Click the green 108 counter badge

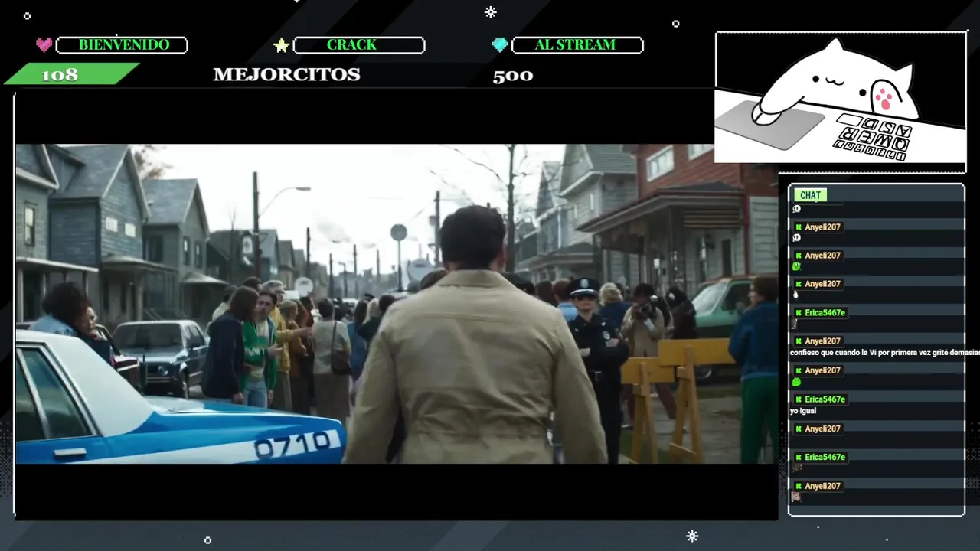point(70,74)
